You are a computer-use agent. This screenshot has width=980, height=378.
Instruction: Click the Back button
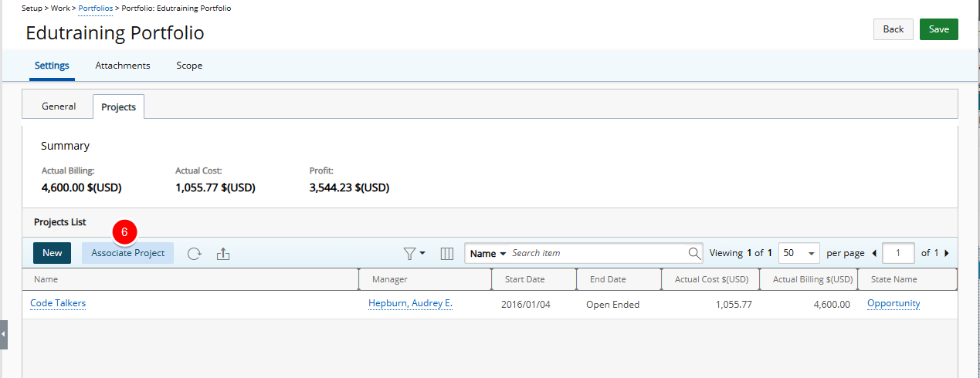(894, 29)
